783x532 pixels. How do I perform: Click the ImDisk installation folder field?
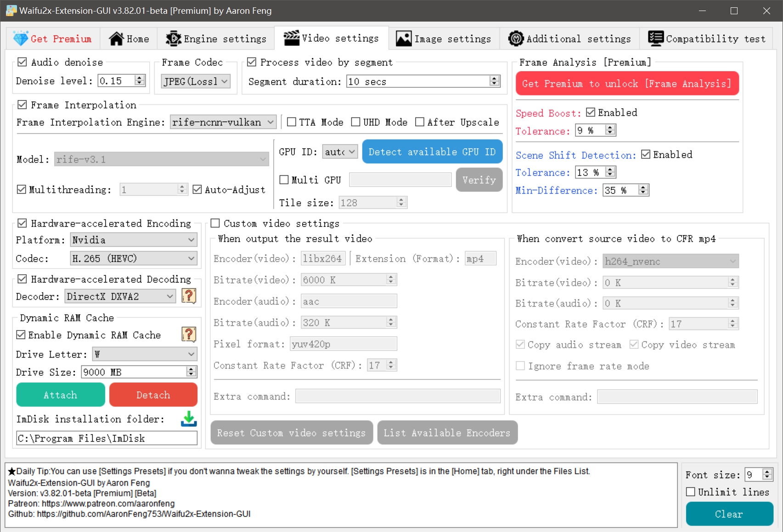click(107, 438)
